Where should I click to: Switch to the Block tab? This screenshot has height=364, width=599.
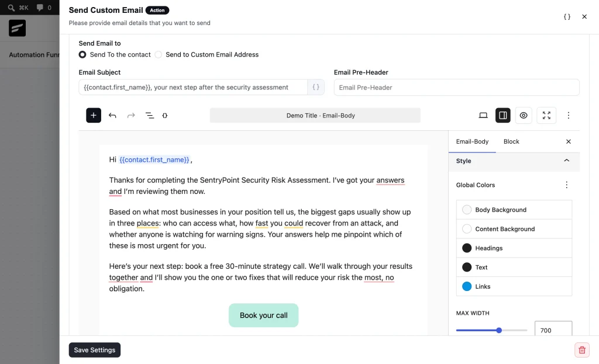click(x=511, y=141)
